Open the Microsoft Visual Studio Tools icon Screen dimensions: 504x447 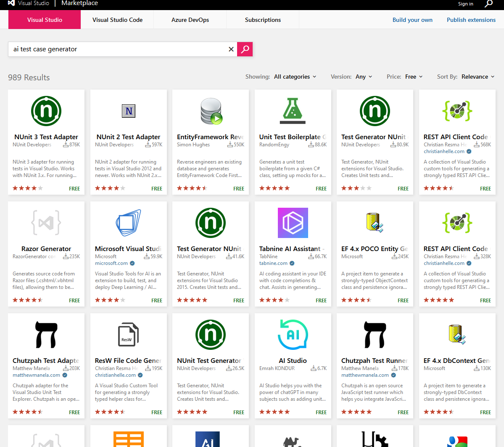128,223
